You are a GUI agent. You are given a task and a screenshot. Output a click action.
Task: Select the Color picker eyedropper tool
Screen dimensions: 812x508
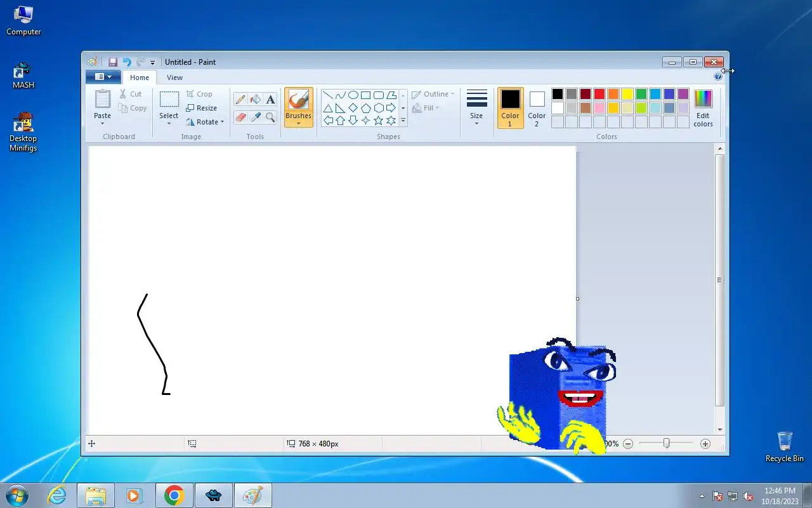click(256, 117)
